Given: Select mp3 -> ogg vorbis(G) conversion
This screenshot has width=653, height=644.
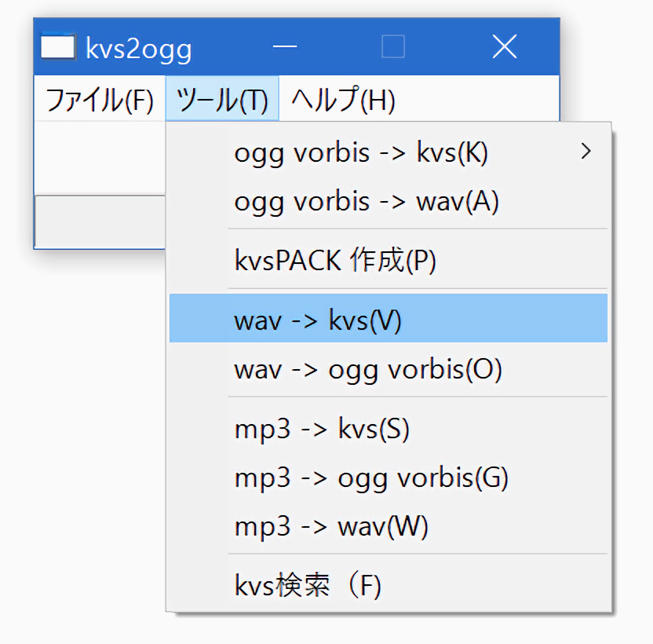Looking at the screenshot, I should (371, 478).
